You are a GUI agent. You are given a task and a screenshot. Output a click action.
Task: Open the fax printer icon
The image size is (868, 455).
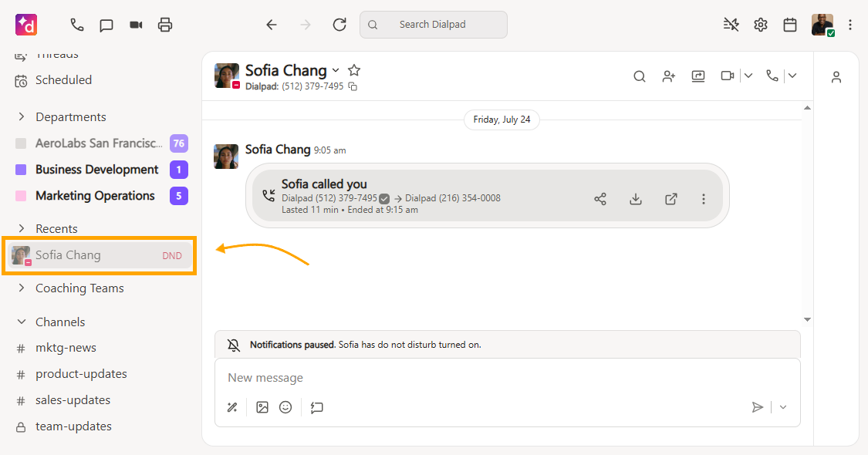(165, 25)
